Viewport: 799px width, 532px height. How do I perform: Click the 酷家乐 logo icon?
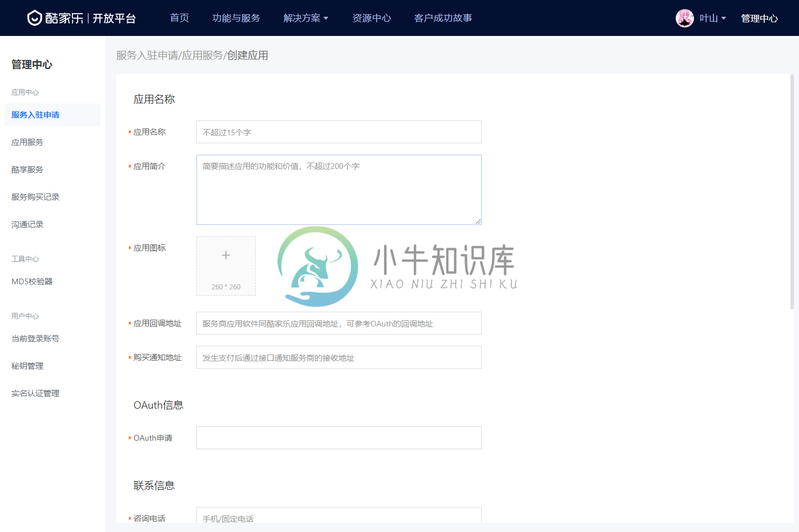34,18
